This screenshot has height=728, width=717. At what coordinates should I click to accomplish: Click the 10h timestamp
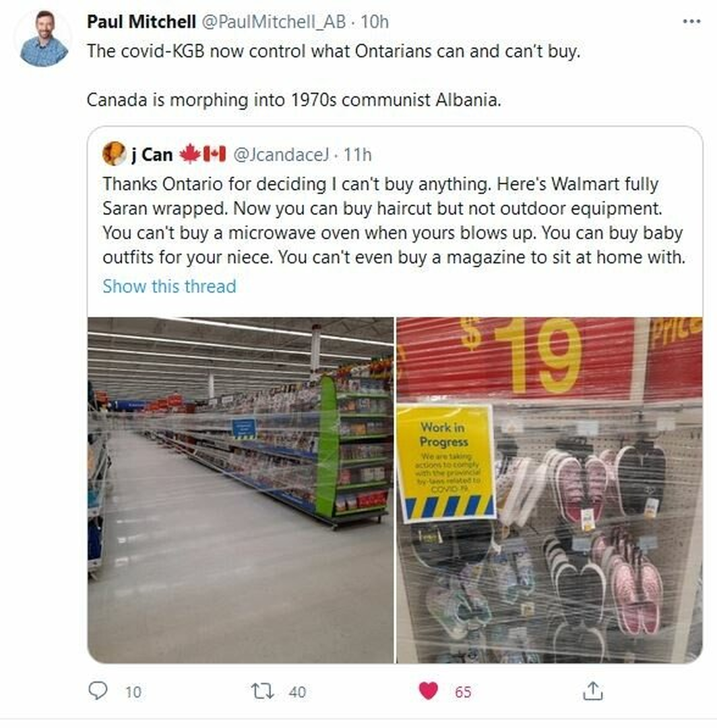374,22
